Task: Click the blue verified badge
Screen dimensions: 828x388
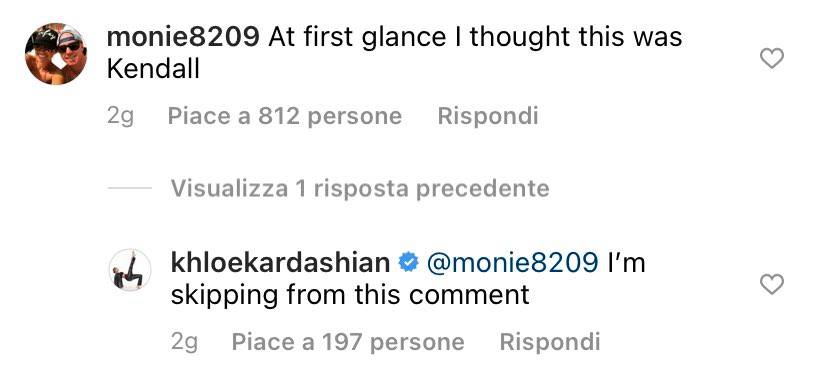Action: [x=408, y=262]
